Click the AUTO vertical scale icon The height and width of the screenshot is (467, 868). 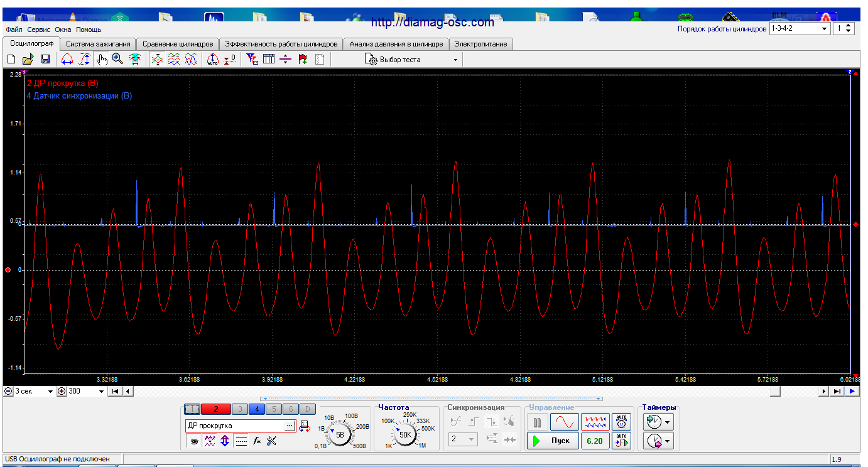pos(213,59)
